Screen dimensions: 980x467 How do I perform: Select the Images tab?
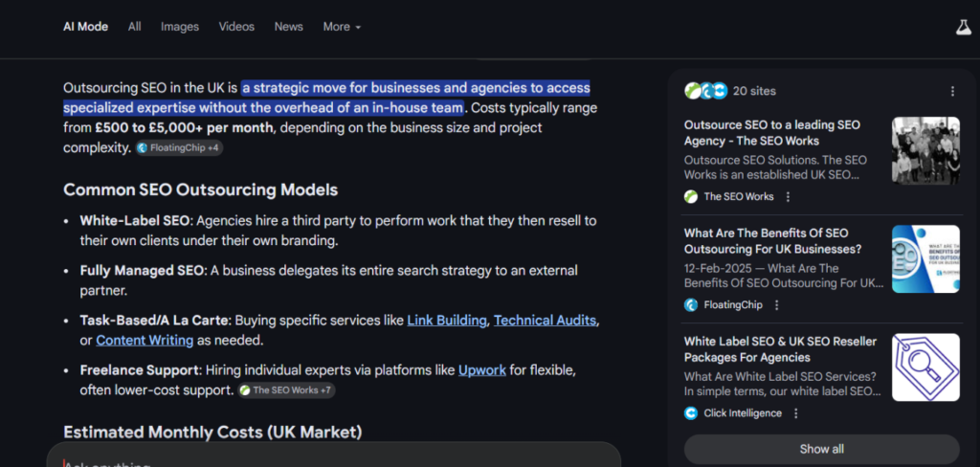point(179,27)
